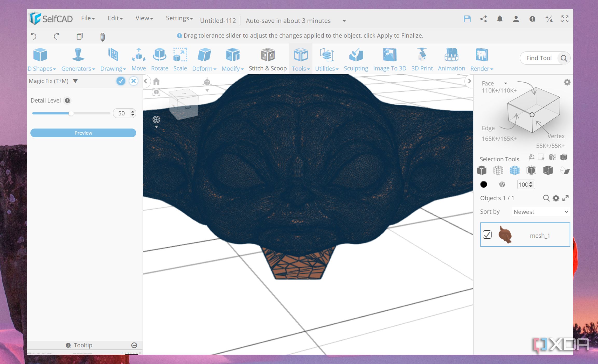
Task: Open the Edit menu
Action: click(115, 18)
